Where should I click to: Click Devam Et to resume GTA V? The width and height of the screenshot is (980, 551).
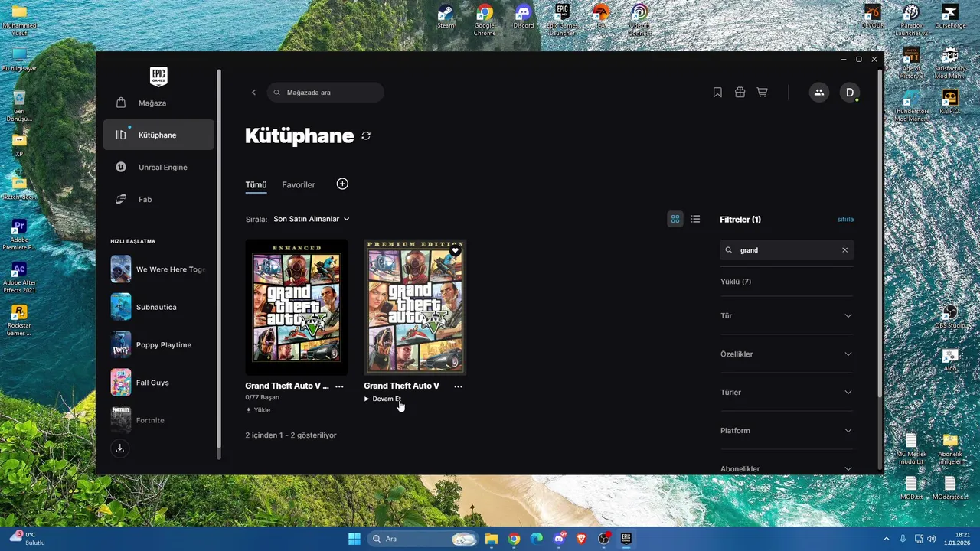pos(383,399)
